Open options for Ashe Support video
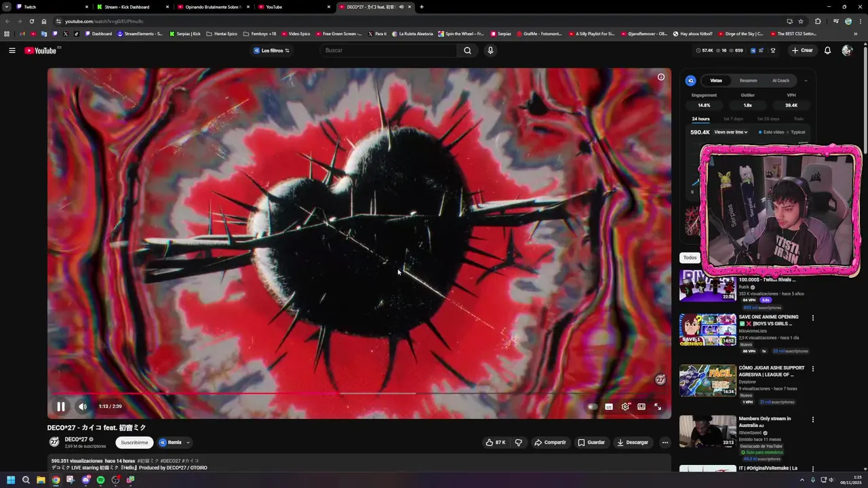Screen dimensions: 868x488 813,369
